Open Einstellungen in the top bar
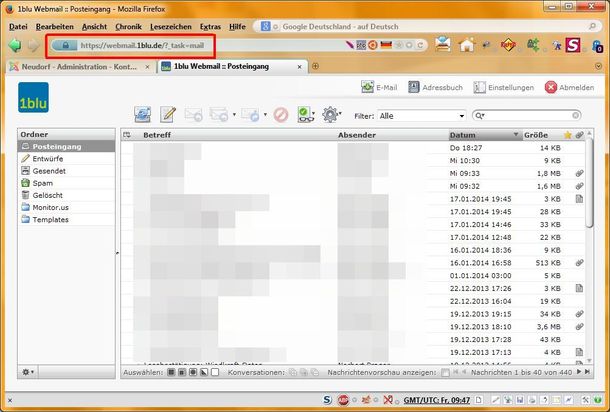The image size is (610, 412). click(502, 88)
